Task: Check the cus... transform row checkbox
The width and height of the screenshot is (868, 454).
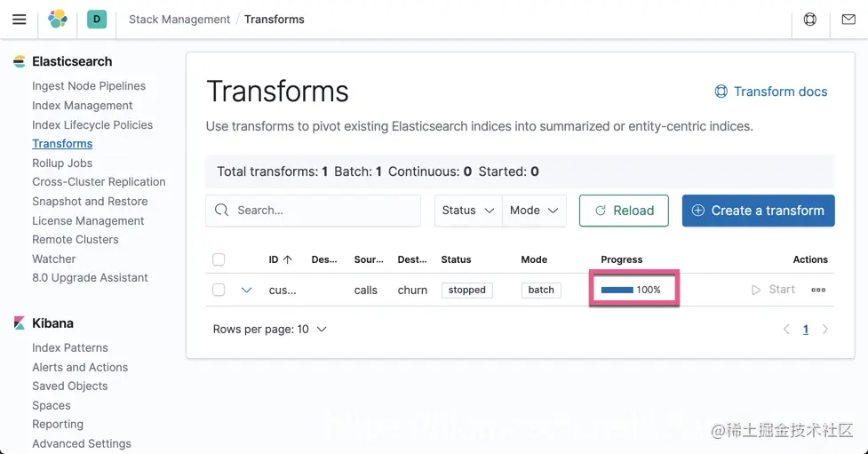Action: (219, 290)
